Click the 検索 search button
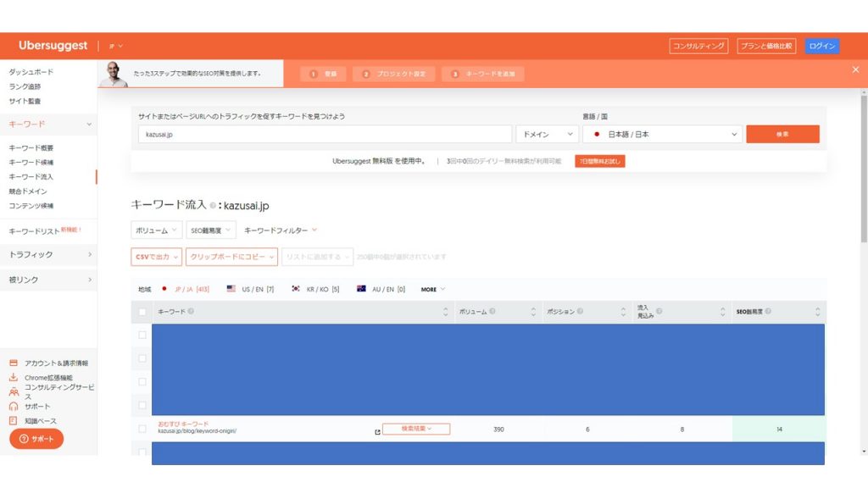The image size is (868, 488). click(x=782, y=134)
